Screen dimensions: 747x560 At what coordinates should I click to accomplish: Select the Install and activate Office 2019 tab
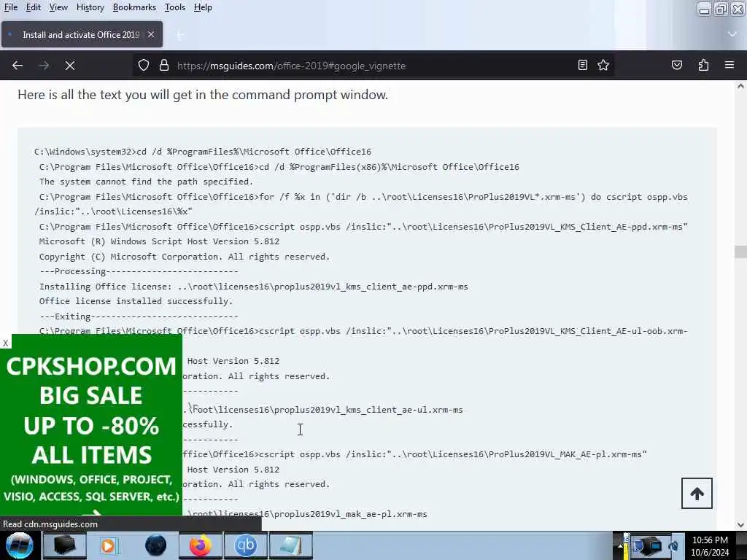[x=82, y=34]
